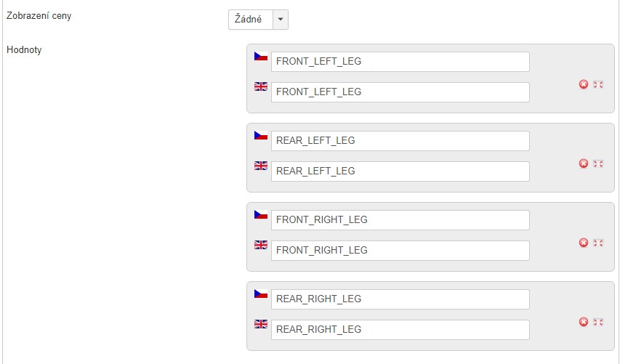
Task: Delete the FRONT_LEFT_LEG value entry
Action: pyautogui.click(x=583, y=84)
